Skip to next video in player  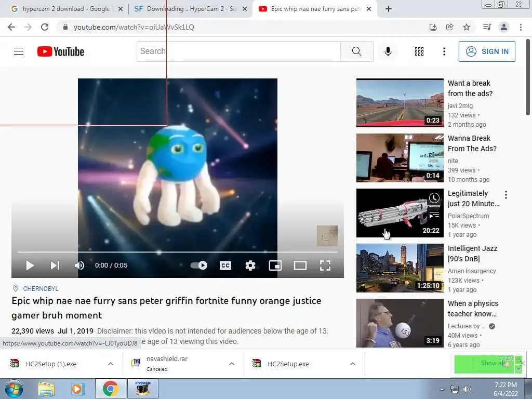(x=55, y=265)
